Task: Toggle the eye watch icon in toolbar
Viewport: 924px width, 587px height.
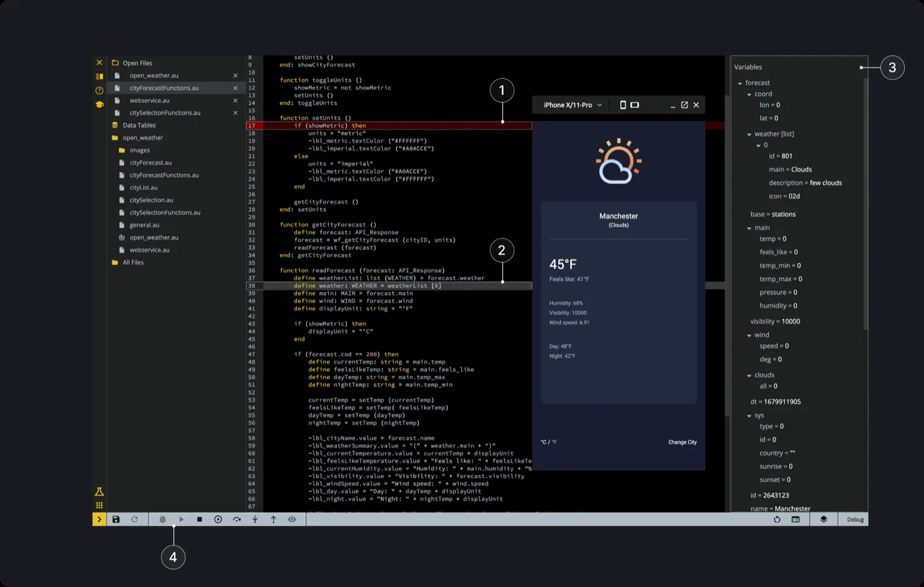Action: tap(292, 519)
